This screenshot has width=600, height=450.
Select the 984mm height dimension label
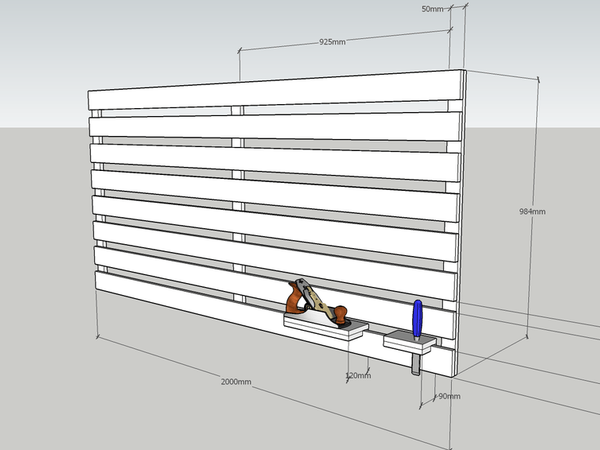point(532,212)
